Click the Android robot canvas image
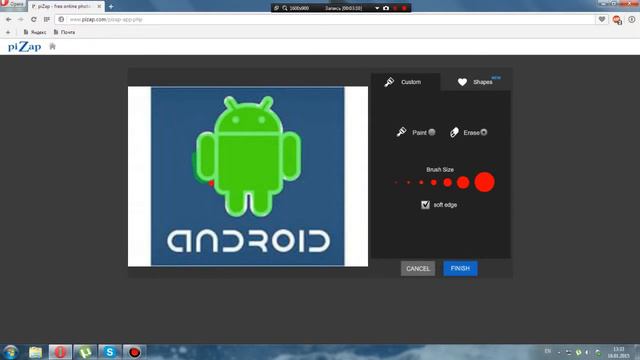Image resolution: width=640 pixels, height=360 pixels. coord(248,176)
